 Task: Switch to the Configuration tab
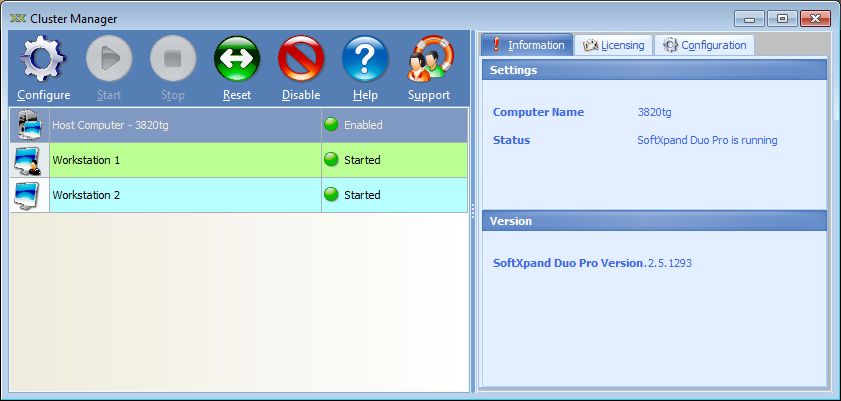pyautogui.click(x=704, y=45)
